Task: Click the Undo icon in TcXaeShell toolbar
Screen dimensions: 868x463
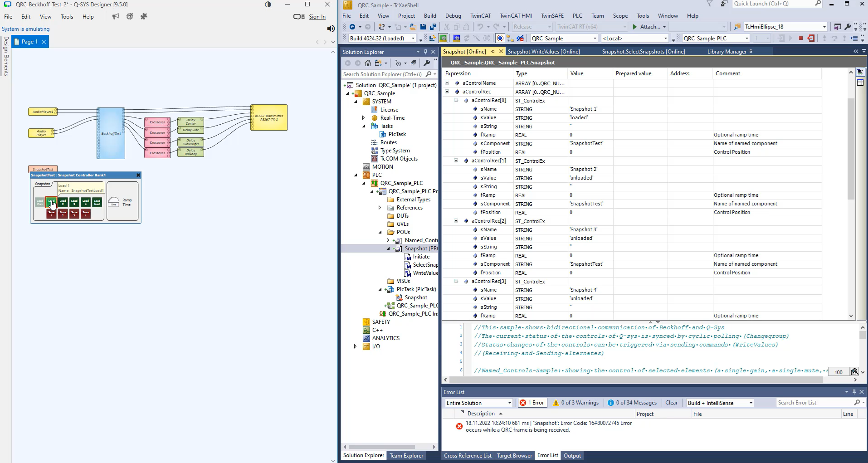Action: coord(480,27)
